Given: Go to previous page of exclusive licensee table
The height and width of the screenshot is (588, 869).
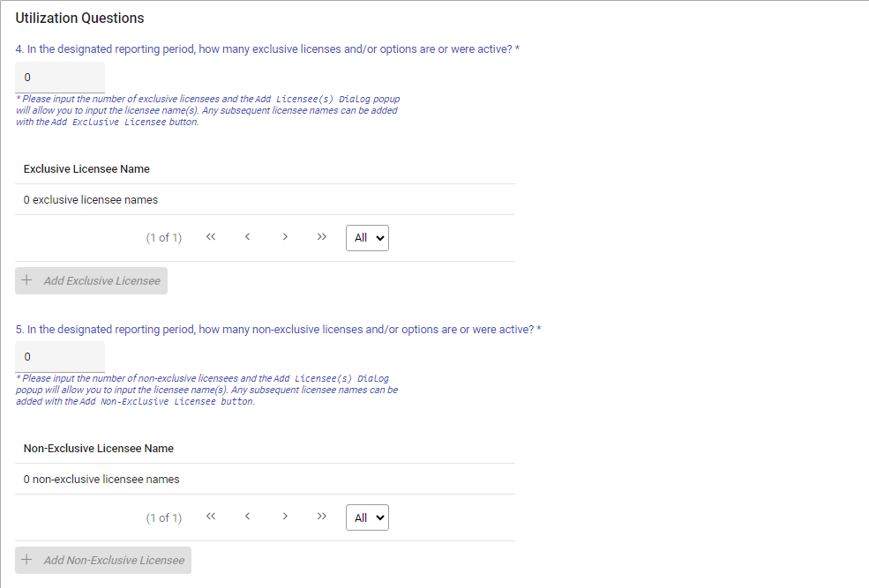Looking at the screenshot, I should tap(248, 237).
